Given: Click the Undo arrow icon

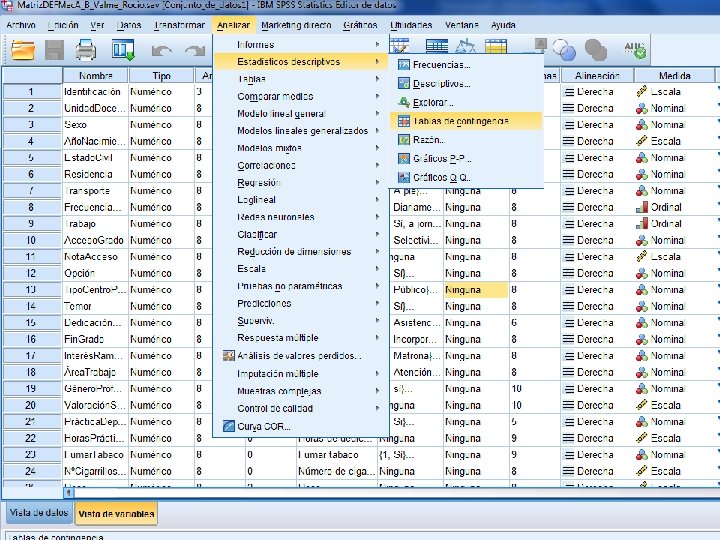Looking at the screenshot, I should pyautogui.click(x=162, y=51).
